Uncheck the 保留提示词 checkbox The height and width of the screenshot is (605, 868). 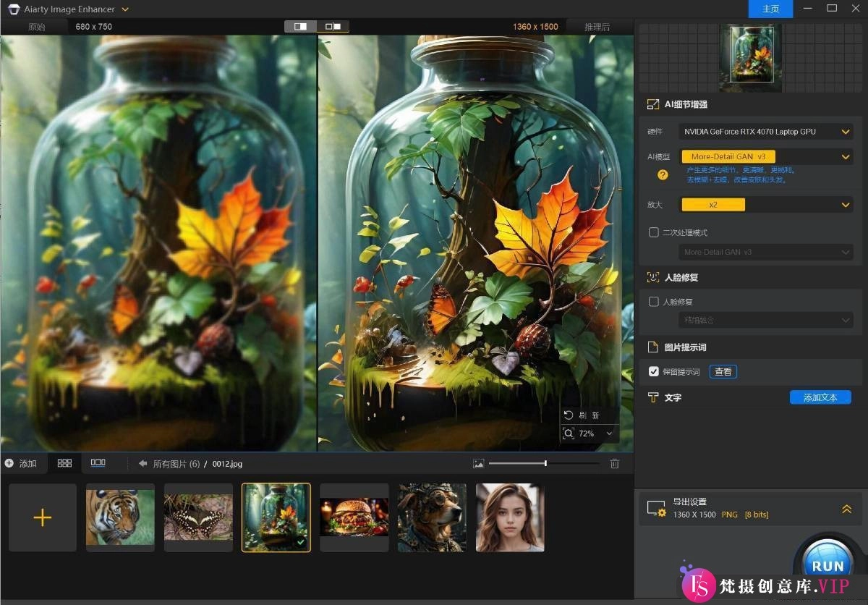pyautogui.click(x=654, y=371)
